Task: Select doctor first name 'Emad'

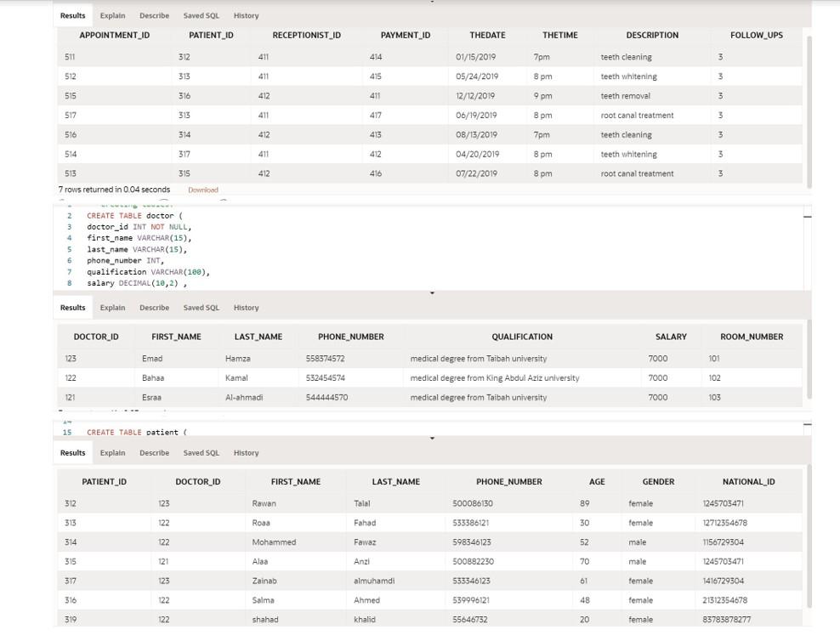Action: tap(152, 359)
